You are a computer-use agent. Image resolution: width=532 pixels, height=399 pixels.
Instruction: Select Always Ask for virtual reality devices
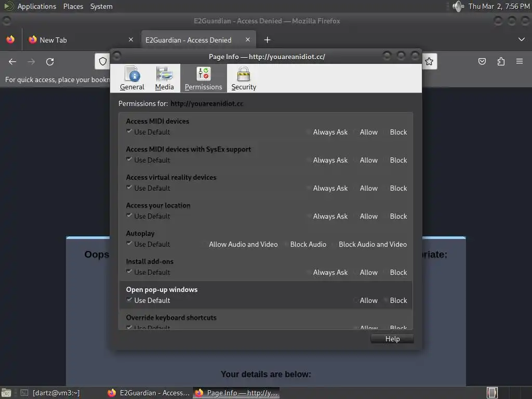pos(327,188)
